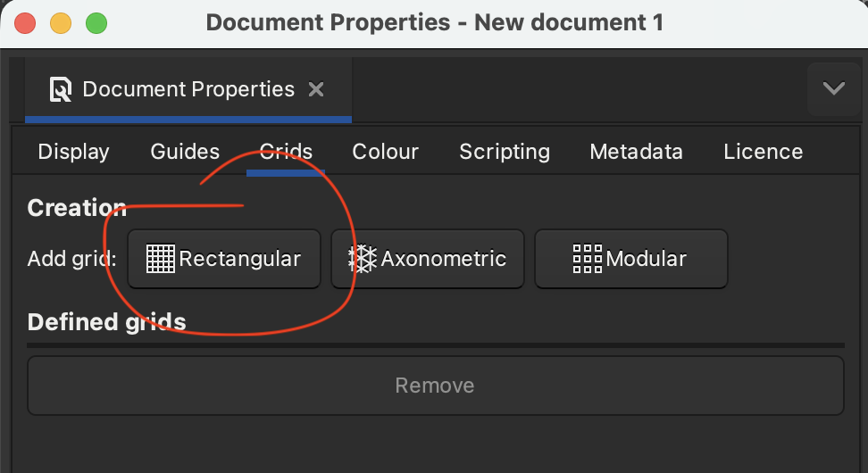Close the Document Properties panel tab
The height and width of the screenshot is (473, 868).
tap(315, 89)
